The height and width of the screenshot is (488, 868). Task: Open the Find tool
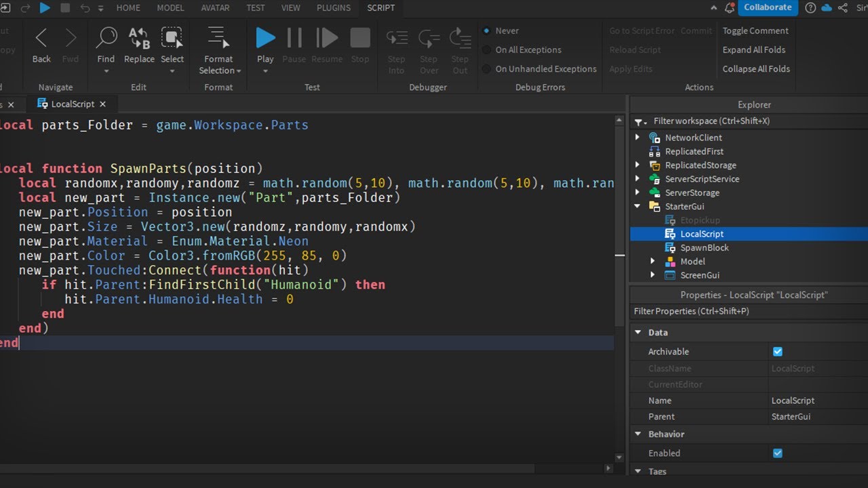point(106,38)
